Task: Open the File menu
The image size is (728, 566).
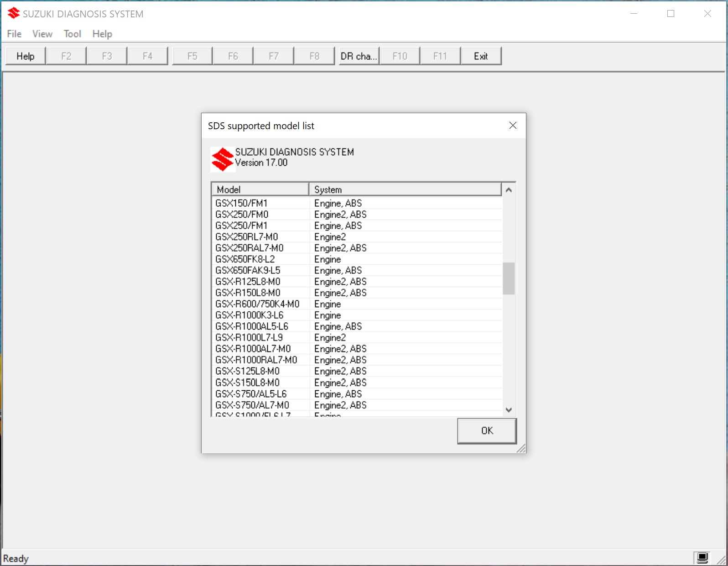Action: (14, 34)
